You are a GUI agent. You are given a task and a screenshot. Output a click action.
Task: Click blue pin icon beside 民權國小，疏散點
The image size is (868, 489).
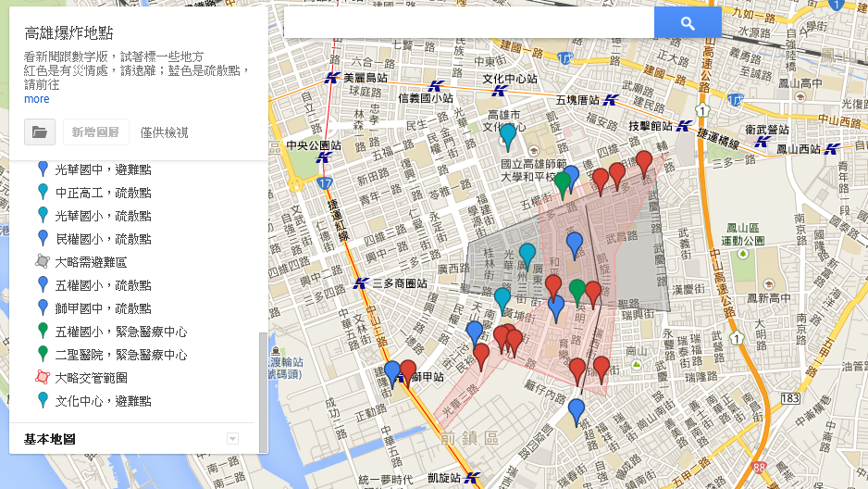click(x=43, y=238)
